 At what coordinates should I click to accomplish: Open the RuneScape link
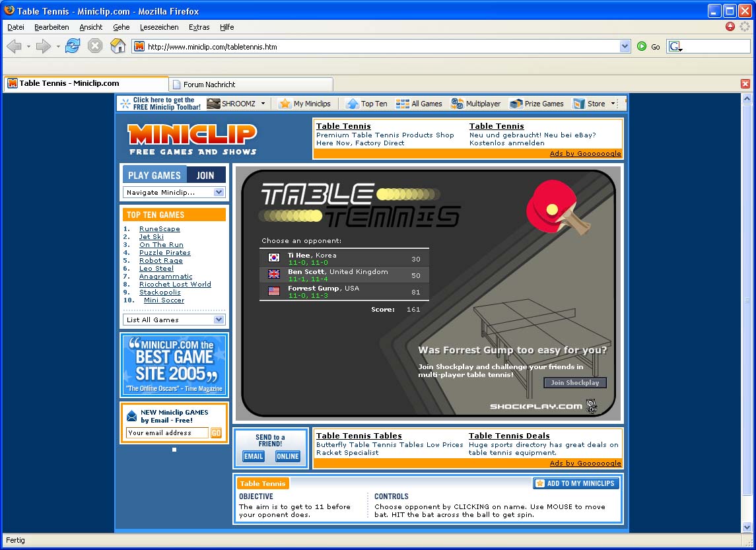tap(160, 229)
